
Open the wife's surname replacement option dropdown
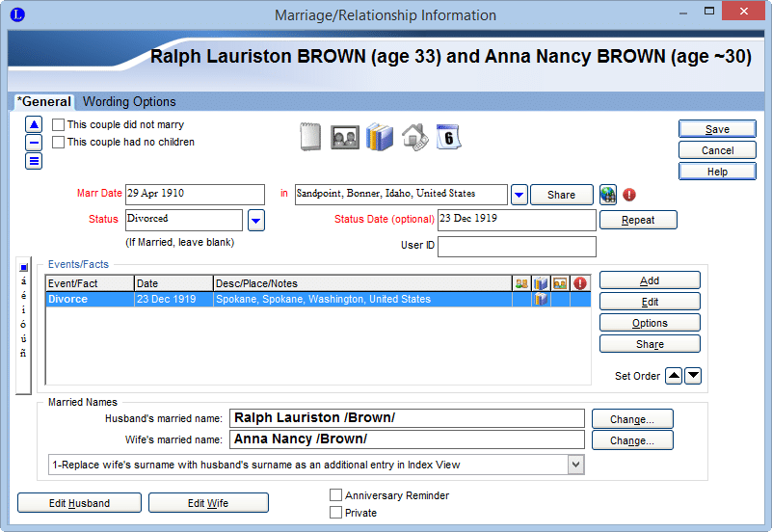pos(575,465)
